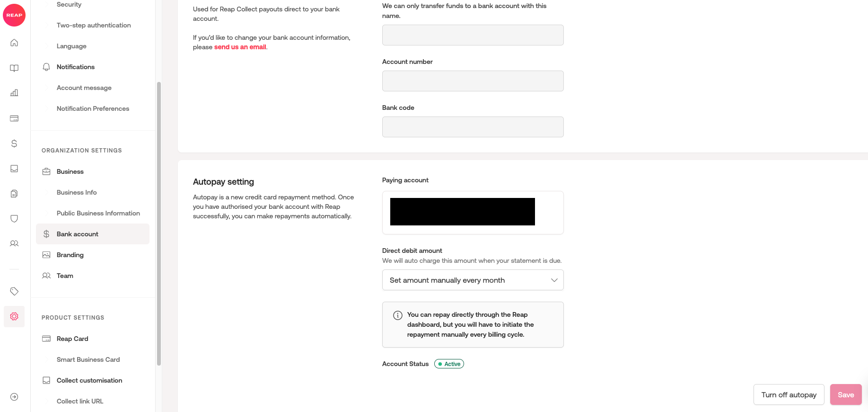Select the settings gear icon
This screenshot has width=868, height=412.
[x=14, y=316]
